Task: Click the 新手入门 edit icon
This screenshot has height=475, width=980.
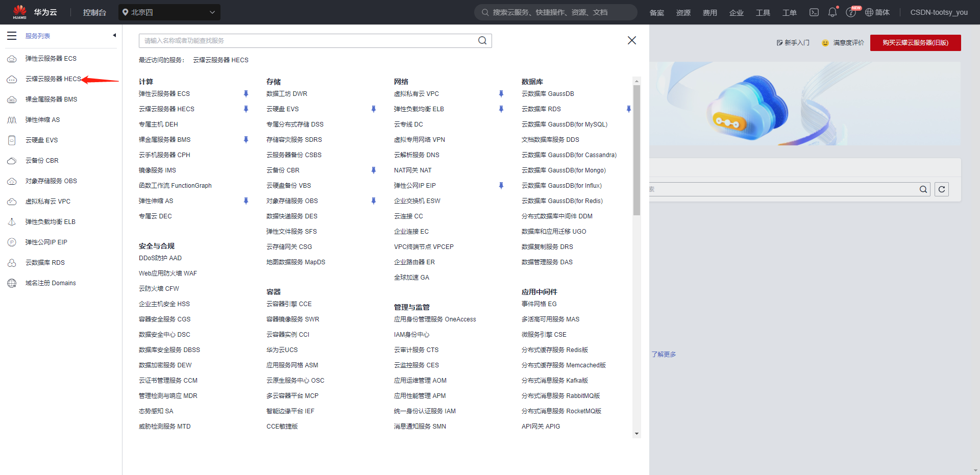Action: [779, 43]
